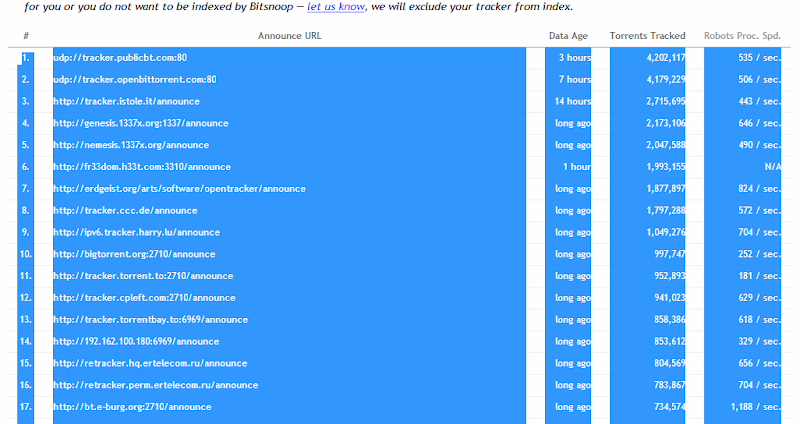The image size is (800, 424).
Task: Click the 2,173,106 torrents tracked value
Action: [x=666, y=123]
